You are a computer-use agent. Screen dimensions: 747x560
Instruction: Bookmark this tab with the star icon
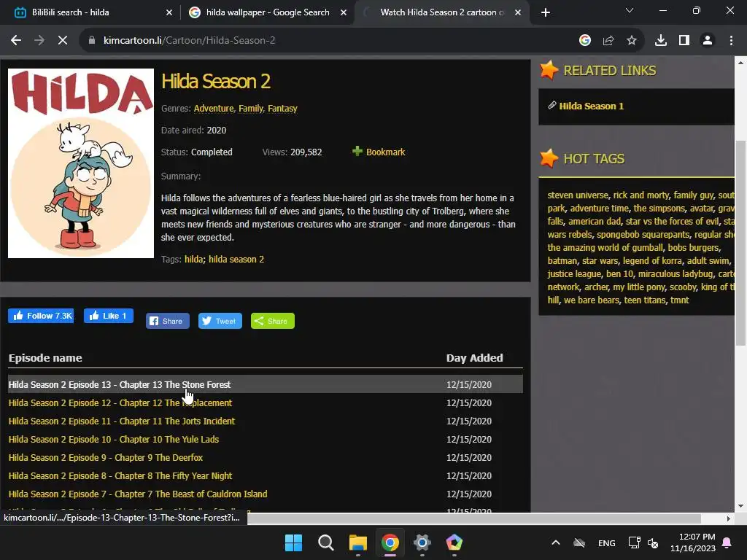[632, 41]
